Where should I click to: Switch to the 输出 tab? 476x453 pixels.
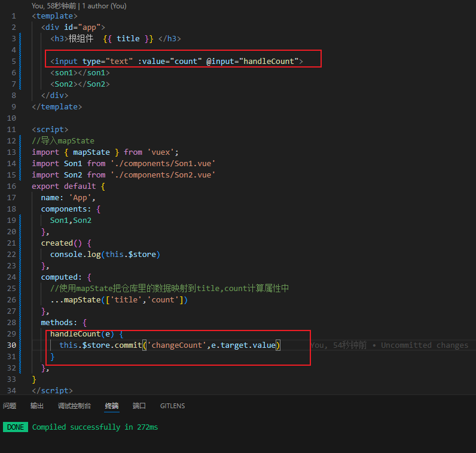37,406
